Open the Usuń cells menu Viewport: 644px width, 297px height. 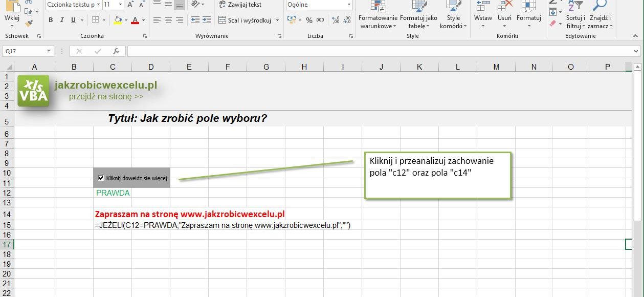[504, 14]
